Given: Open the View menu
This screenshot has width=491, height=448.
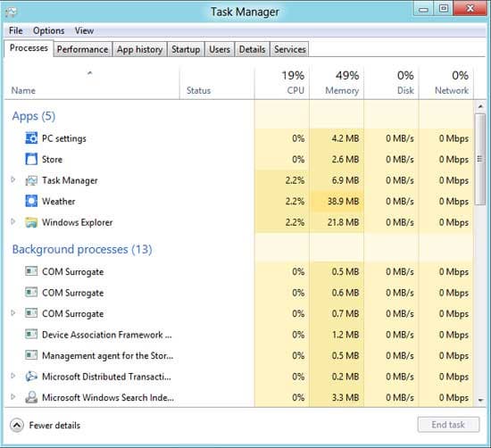Looking at the screenshot, I should [84, 30].
